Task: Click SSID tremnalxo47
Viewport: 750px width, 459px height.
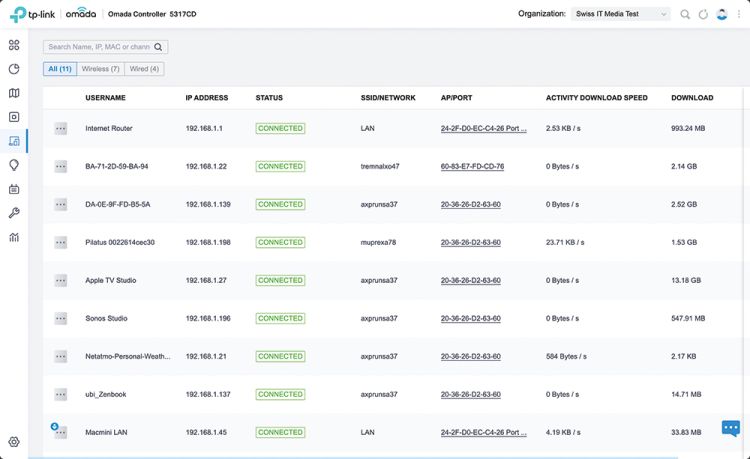Action: pos(380,166)
